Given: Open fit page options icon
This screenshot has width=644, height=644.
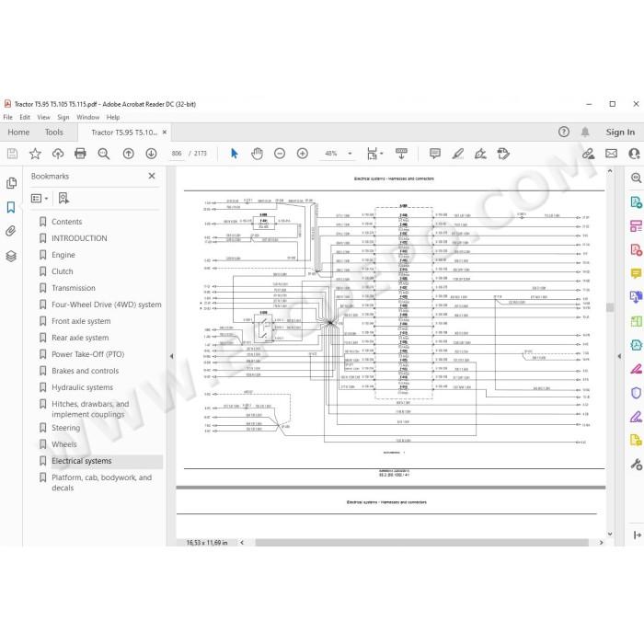Looking at the screenshot, I should [x=374, y=154].
